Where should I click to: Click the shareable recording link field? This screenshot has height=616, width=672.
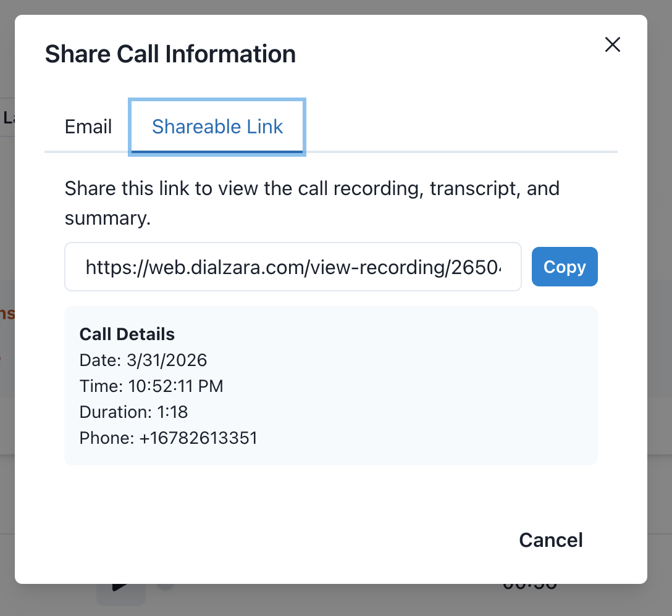point(293,267)
